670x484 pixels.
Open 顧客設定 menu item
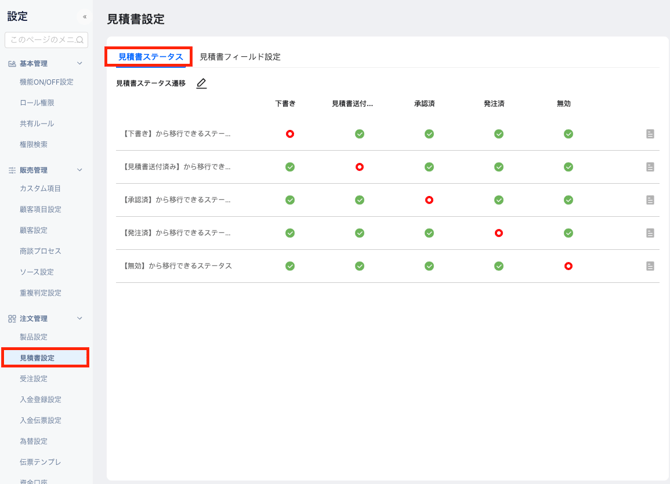click(33, 230)
